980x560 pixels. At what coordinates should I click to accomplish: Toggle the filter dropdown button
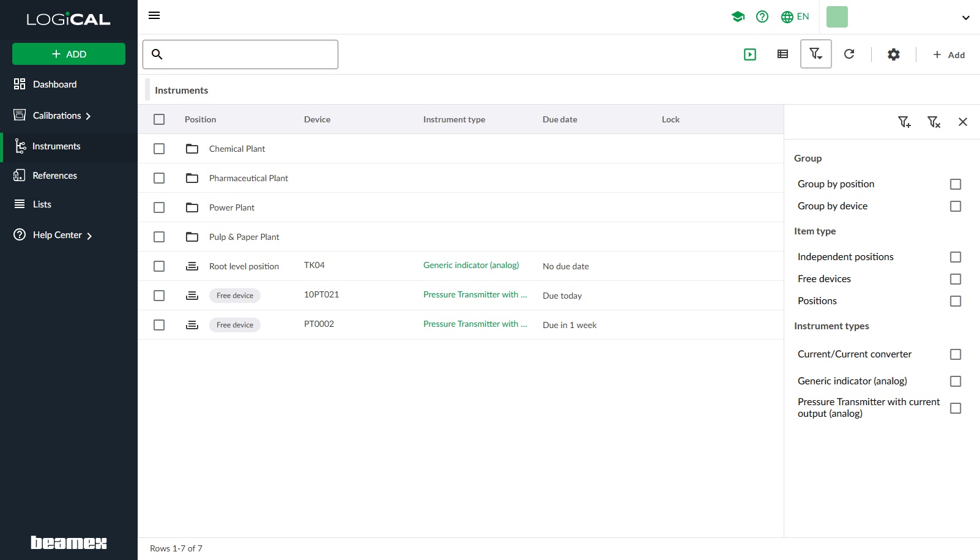tap(815, 54)
